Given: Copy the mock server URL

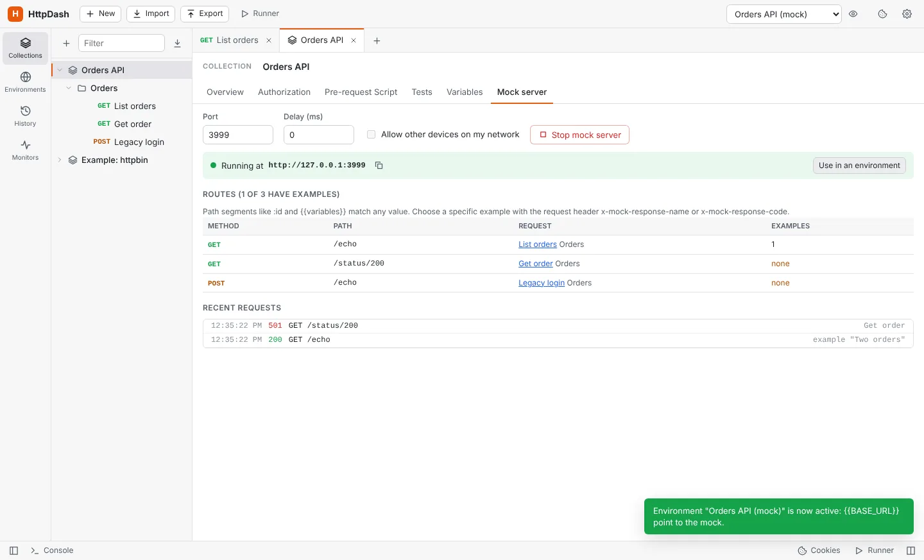Looking at the screenshot, I should click(x=379, y=165).
